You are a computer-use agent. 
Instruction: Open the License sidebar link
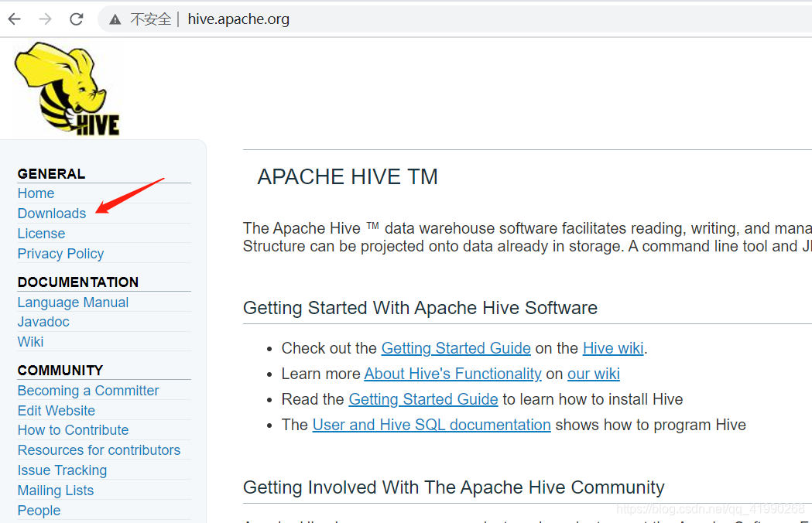[x=42, y=234]
